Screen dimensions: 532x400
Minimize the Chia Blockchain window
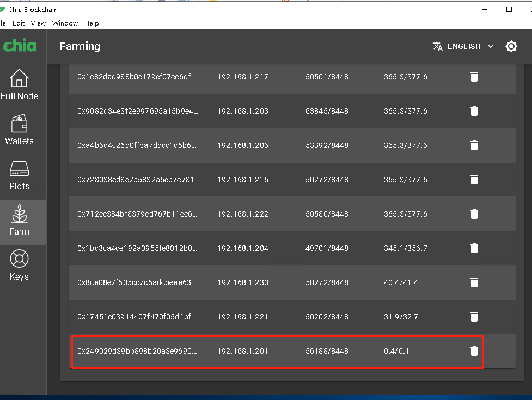485,9
